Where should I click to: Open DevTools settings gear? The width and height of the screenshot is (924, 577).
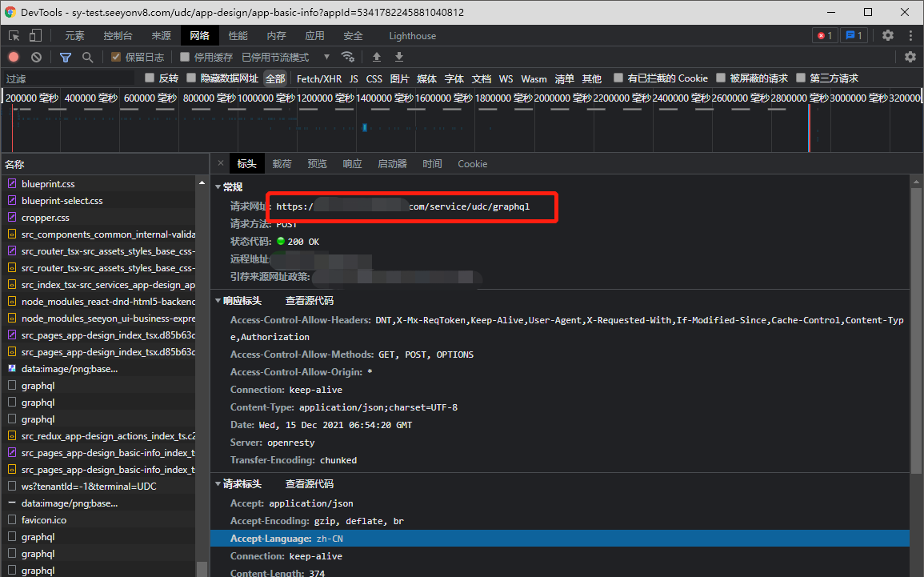point(887,35)
